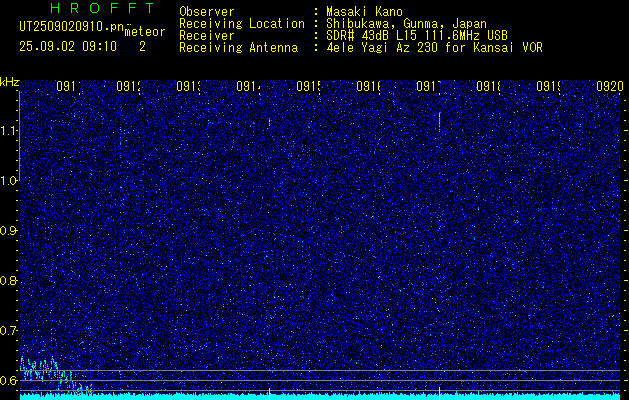The width and height of the screenshot is (629, 400).
Task: Click the 0913 time marker
Action: [189, 86]
